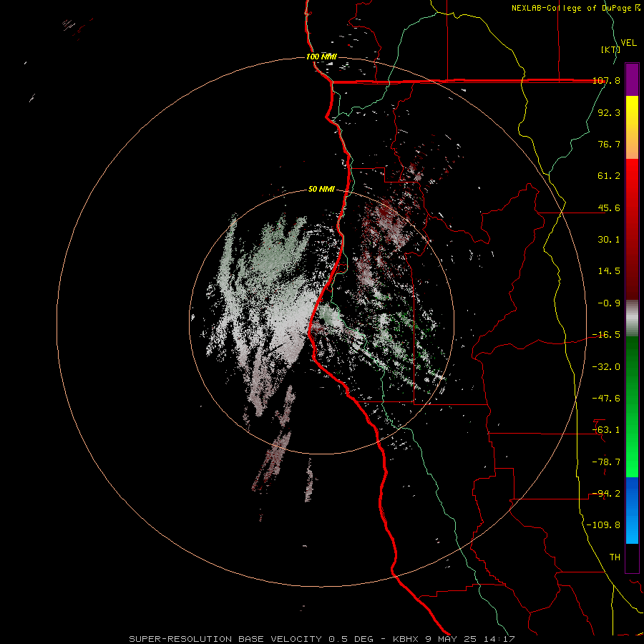This screenshot has width=644, height=644.
Task: Click the 45.6 legend value
Action: [609, 208]
